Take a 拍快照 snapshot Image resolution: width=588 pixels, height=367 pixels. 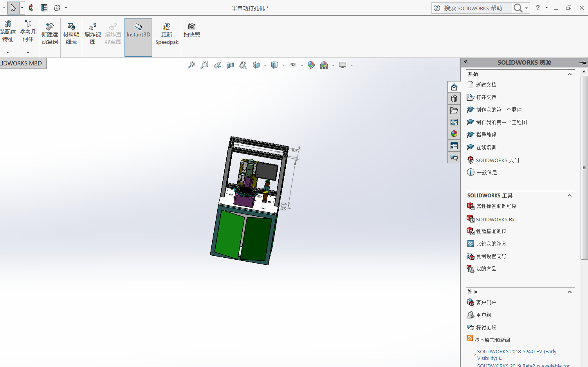pyautogui.click(x=192, y=30)
